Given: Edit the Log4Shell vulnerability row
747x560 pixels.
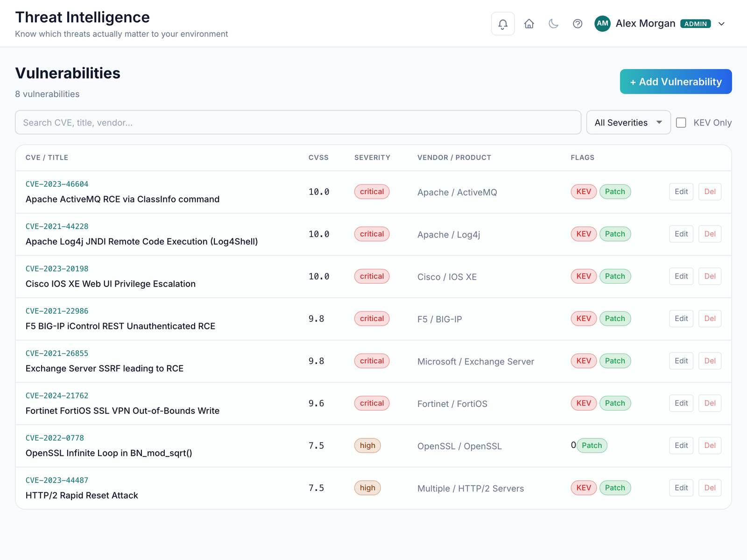Looking at the screenshot, I should point(681,234).
